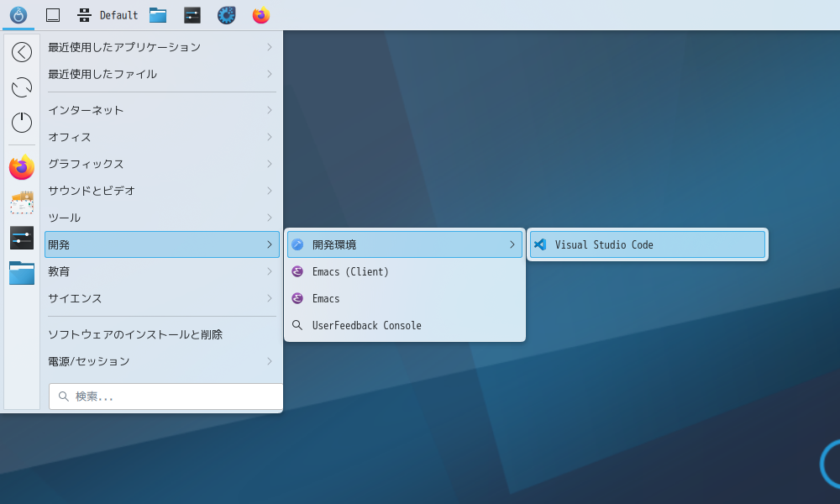Click the magnifier icon beside UserFeedback Console
This screenshot has height=504, width=840.
click(297, 325)
